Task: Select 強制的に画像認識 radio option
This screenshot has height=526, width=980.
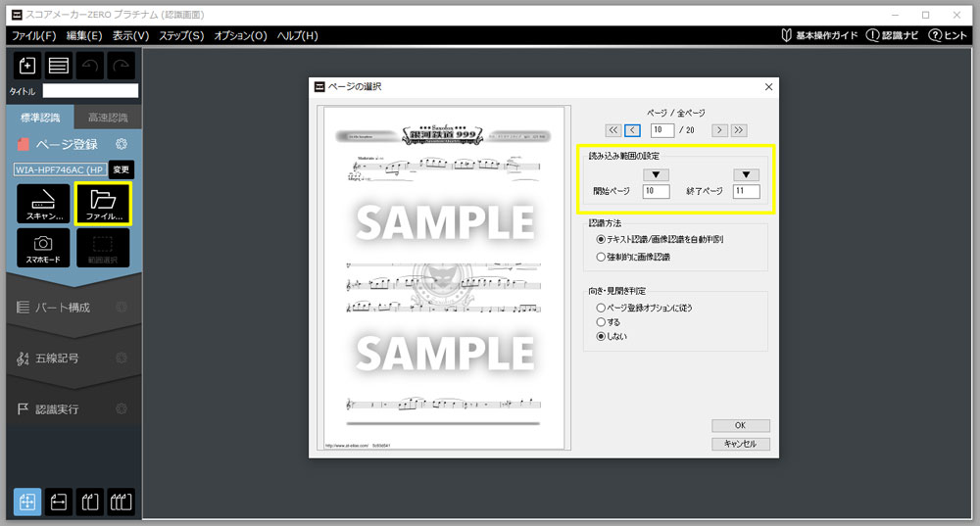Action: coord(633,257)
